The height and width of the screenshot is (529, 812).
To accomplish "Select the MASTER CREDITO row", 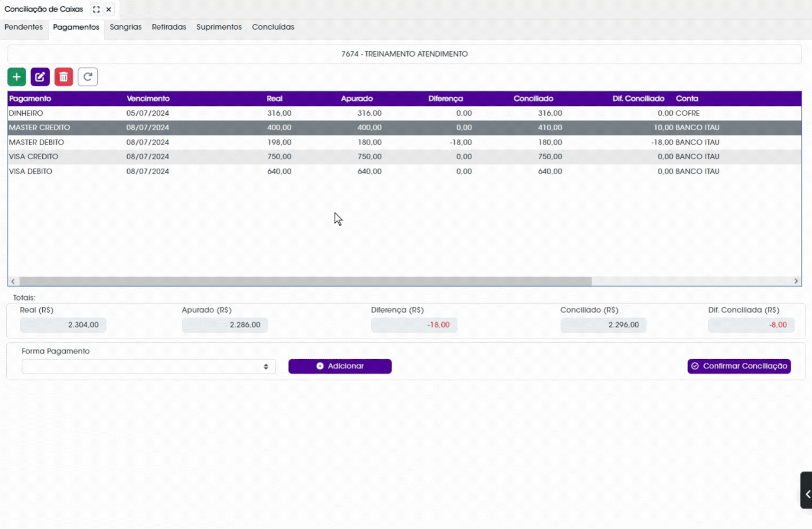I will click(404, 127).
